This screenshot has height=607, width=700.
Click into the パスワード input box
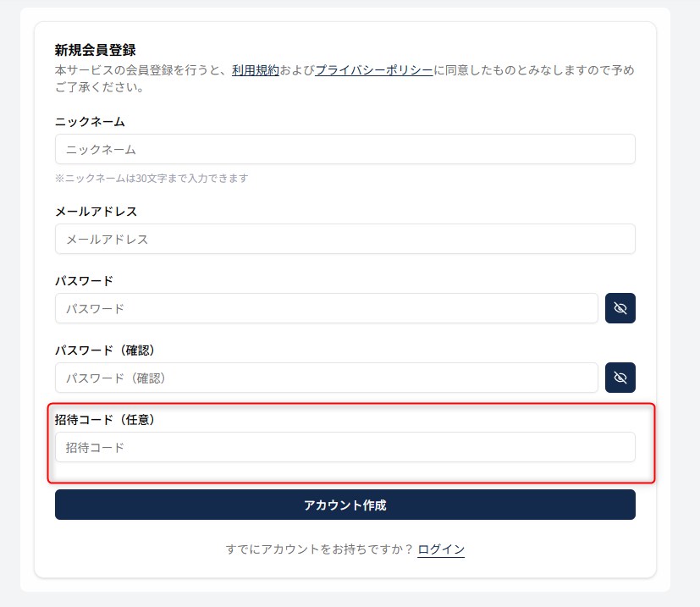pyautogui.click(x=326, y=308)
